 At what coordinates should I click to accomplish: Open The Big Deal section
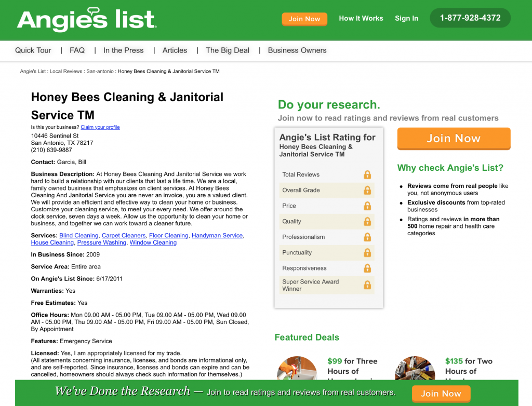(228, 50)
